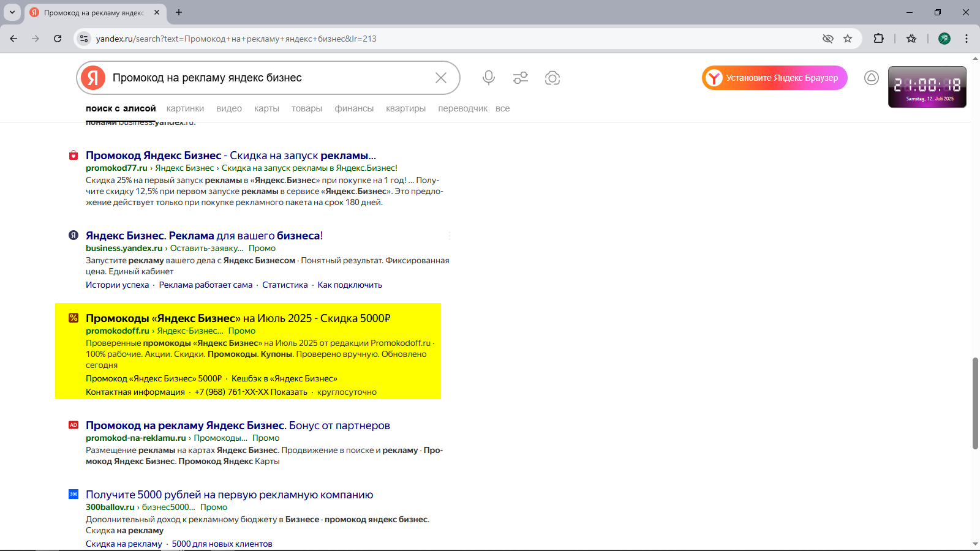This screenshot has width=980, height=551.
Task: Switch to товары tab
Action: [307, 108]
